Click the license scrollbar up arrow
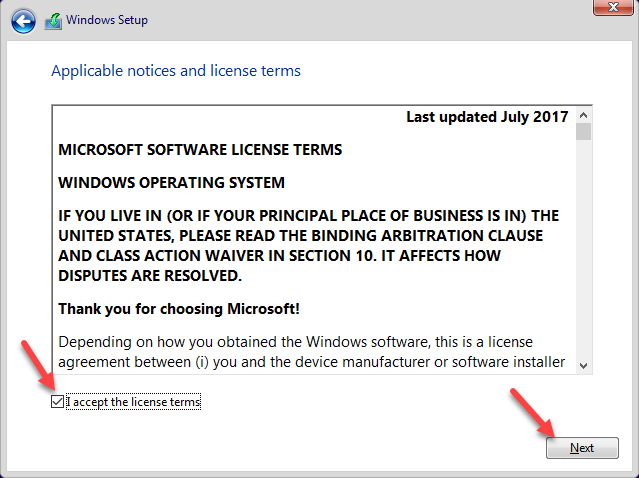 pos(583,113)
